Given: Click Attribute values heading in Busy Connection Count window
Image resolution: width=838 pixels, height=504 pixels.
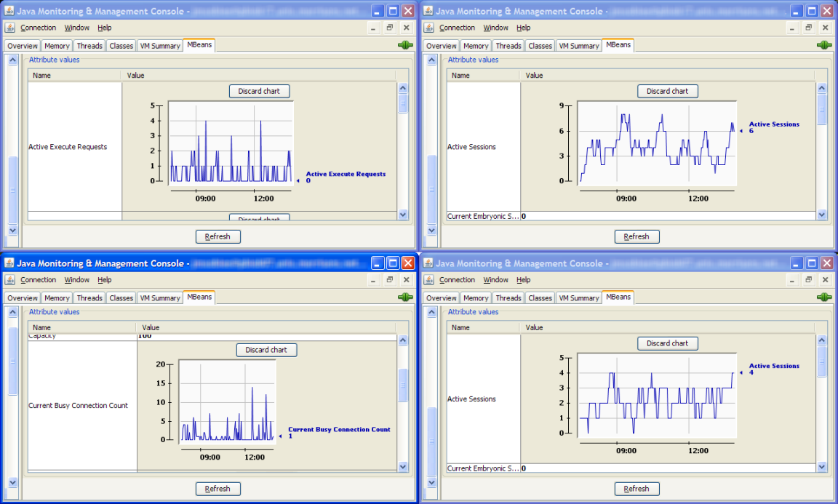Looking at the screenshot, I should pos(55,312).
